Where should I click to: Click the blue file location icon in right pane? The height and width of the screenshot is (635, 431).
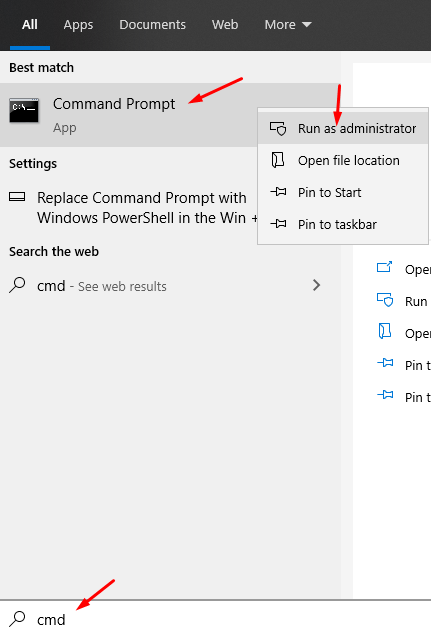[x=384, y=331]
